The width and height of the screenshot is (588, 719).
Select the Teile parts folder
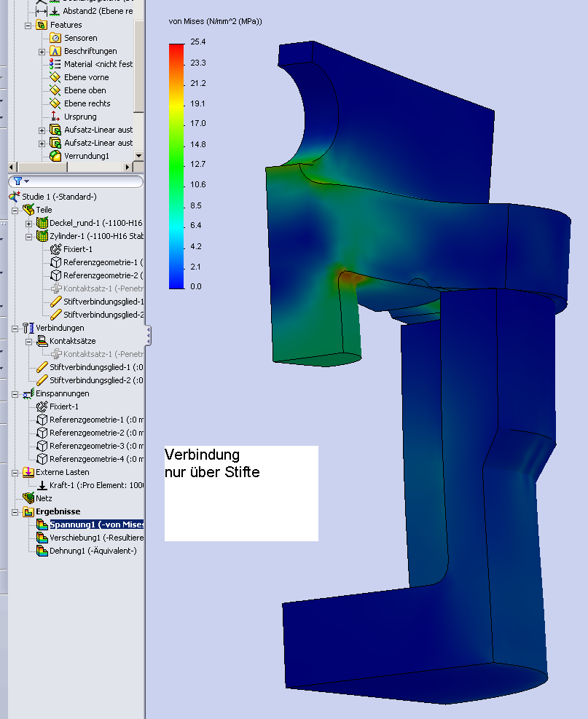(x=44, y=210)
